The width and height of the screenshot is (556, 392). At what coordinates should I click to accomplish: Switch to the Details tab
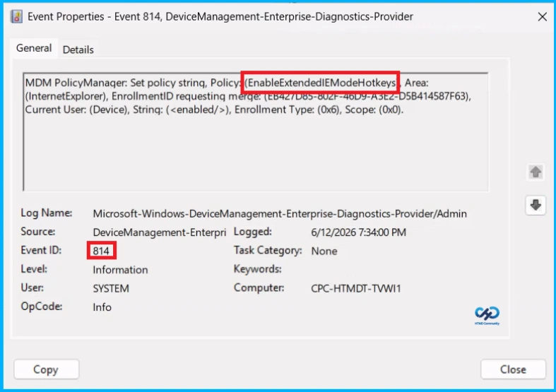click(x=78, y=49)
